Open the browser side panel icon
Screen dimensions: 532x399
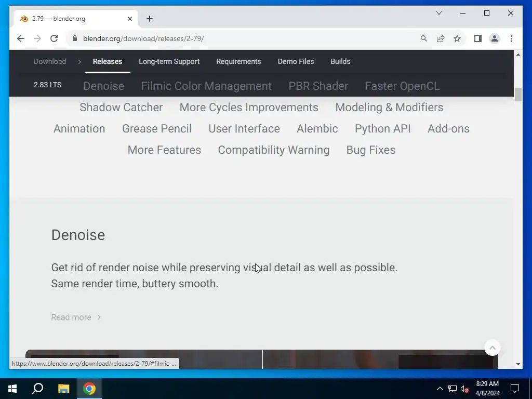click(x=478, y=38)
